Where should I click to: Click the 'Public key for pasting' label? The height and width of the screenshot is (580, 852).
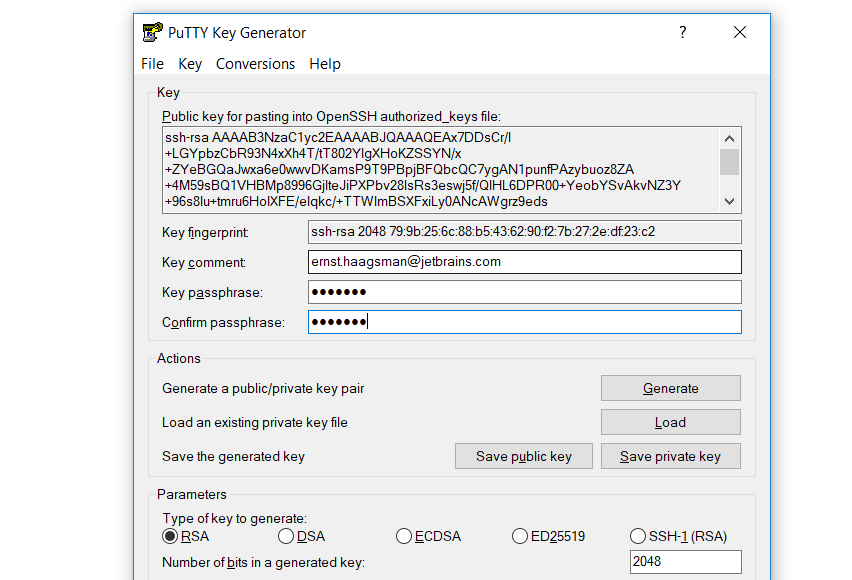pos(331,116)
